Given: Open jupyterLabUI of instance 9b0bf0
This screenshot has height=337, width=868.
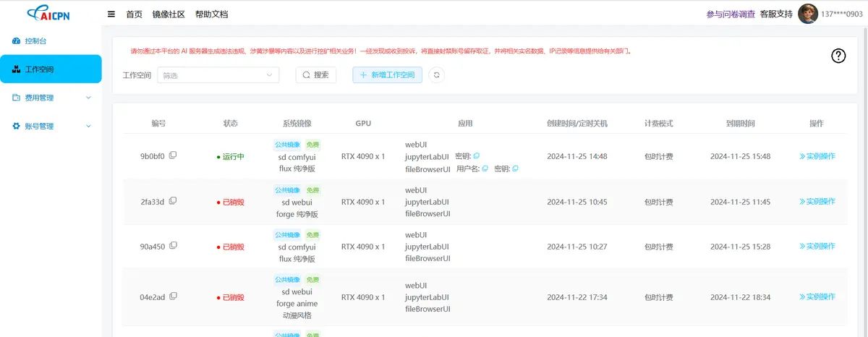Looking at the screenshot, I should pyautogui.click(x=427, y=156).
